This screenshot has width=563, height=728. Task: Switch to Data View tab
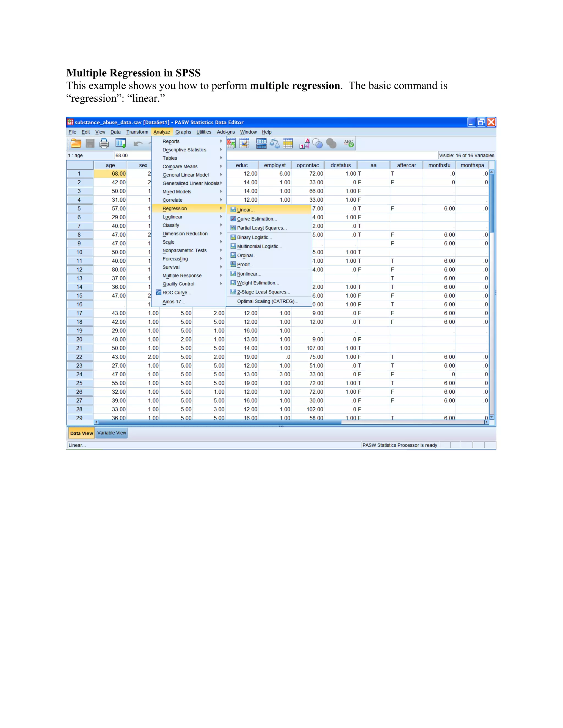coord(81,433)
